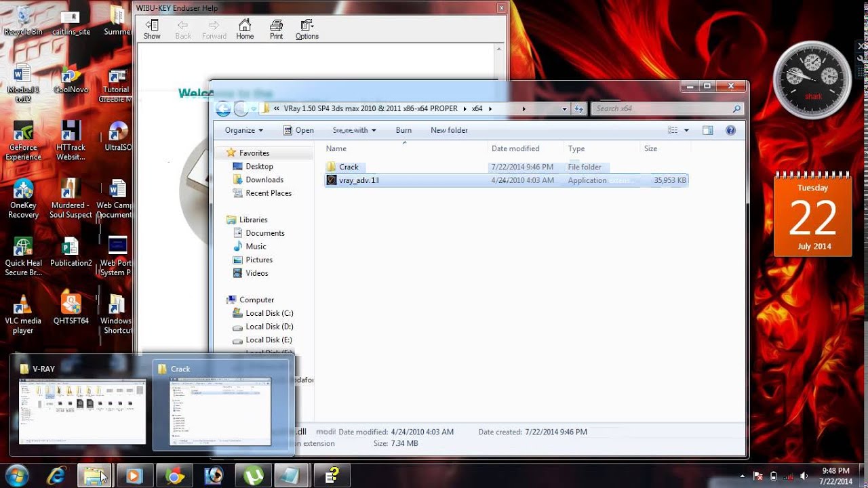Open HTTrack Website desktop shortcut
The height and width of the screenshot is (488, 868).
click(71, 141)
